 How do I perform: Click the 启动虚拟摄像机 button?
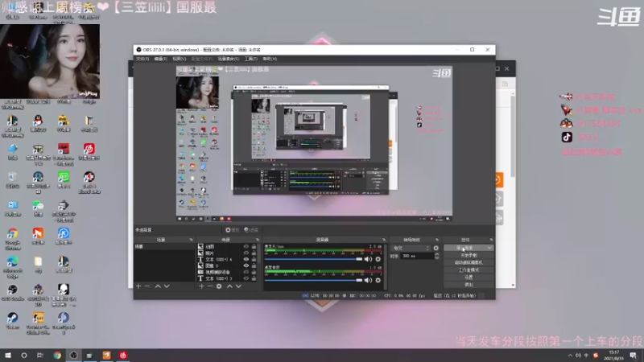click(469, 263)
